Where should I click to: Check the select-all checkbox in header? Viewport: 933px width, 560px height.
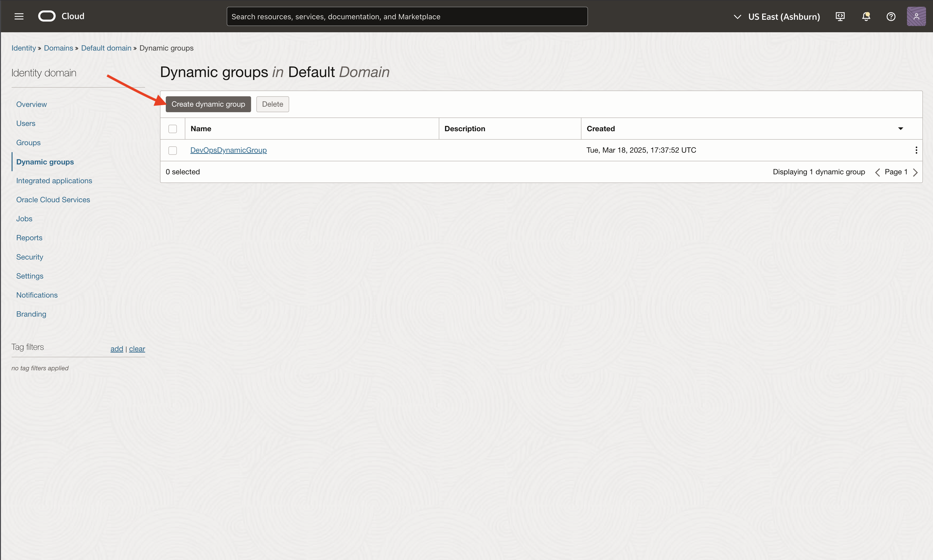(x=173, y=129)
